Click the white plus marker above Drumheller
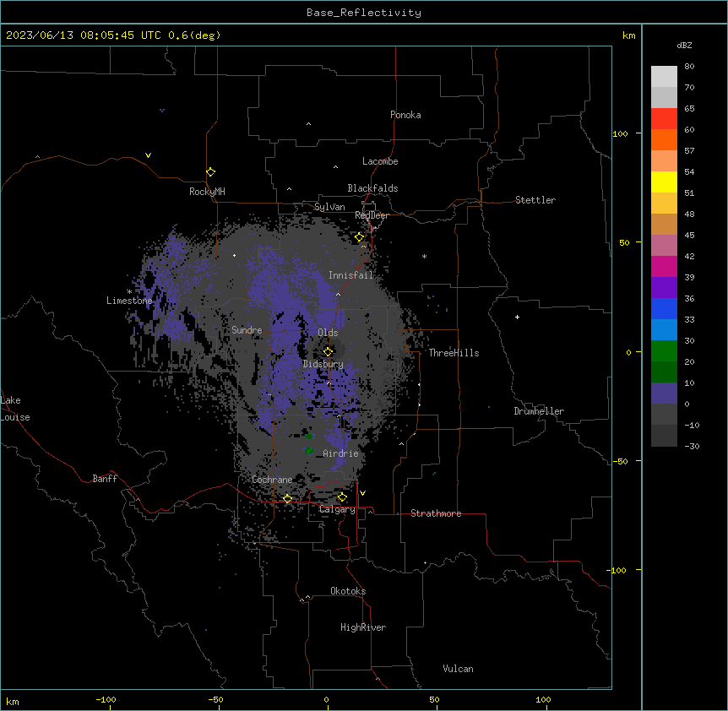Screen dimensions: 728x711 coord(517,317)
